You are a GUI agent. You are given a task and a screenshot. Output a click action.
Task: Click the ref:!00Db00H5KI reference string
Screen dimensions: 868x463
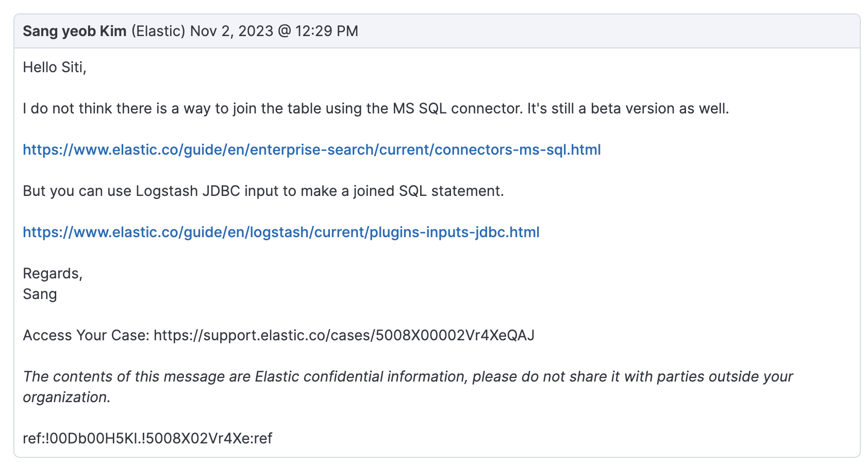[147, 439]
